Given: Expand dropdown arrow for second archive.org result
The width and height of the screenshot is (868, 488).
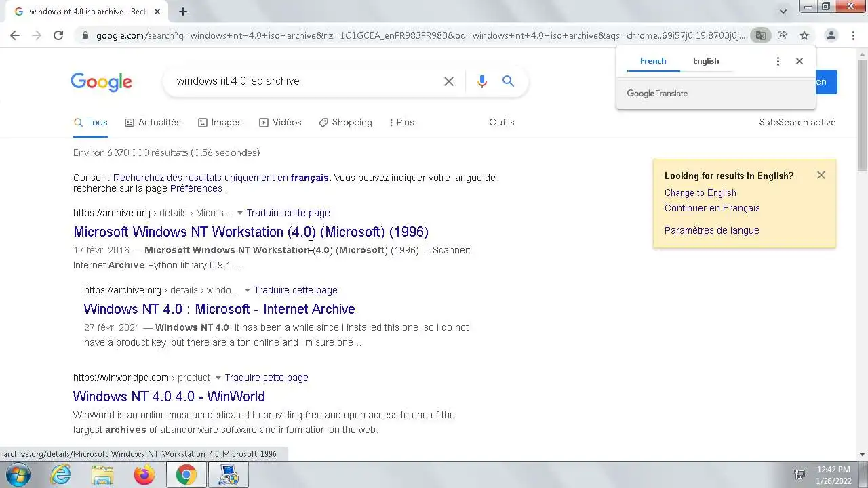Looking at the screenshot, I should 247,291.
